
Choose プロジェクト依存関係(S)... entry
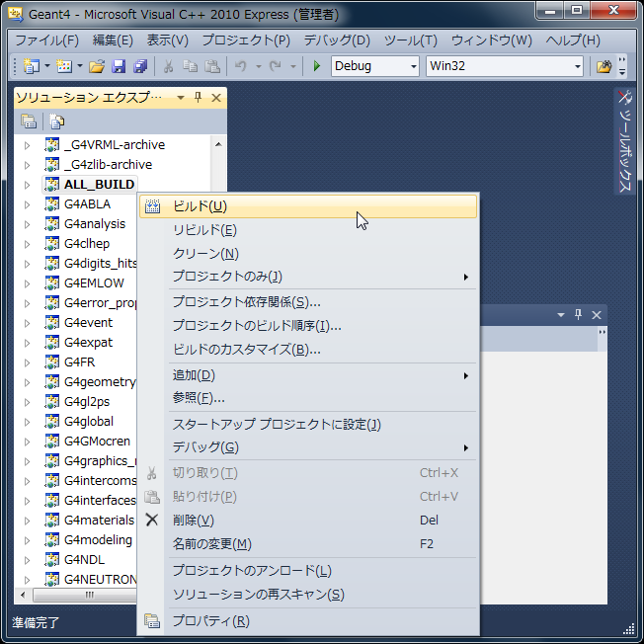click(308, 302)
